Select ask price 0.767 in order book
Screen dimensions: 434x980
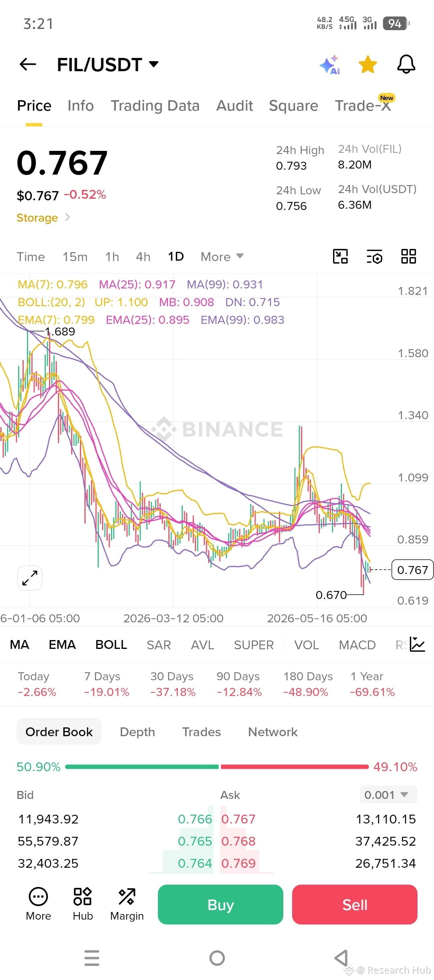(x=238, y=819)
